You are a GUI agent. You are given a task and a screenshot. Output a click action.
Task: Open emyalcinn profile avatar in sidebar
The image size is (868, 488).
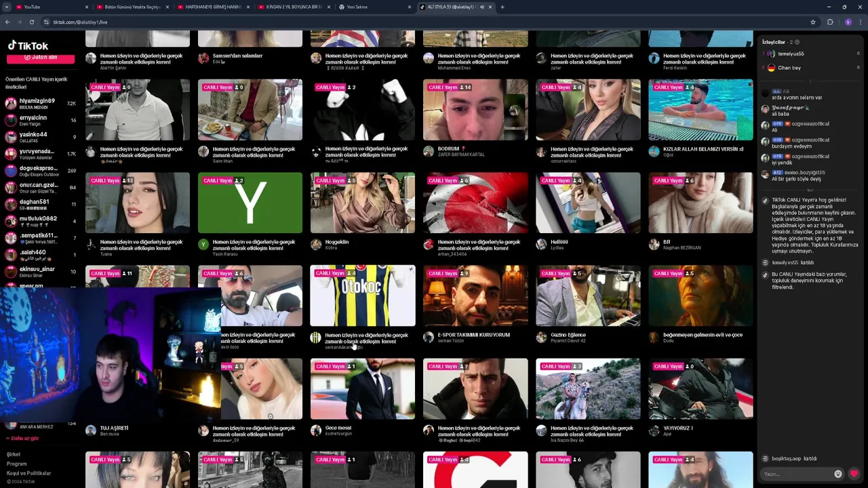[11, 120]
